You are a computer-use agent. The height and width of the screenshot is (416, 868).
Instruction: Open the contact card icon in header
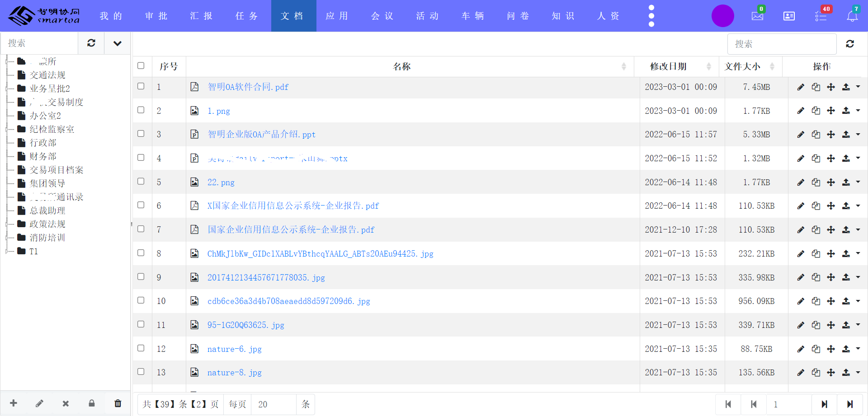(789, 16)
